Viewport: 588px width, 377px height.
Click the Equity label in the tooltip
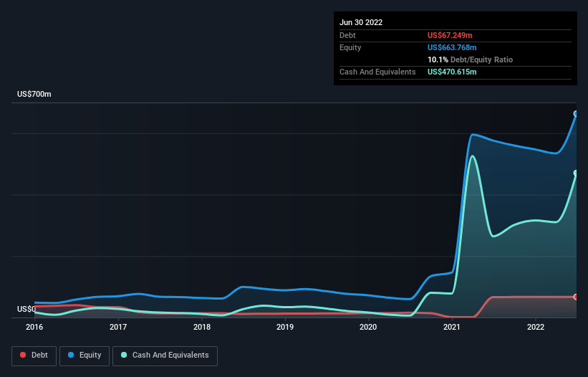click(350, 47)
